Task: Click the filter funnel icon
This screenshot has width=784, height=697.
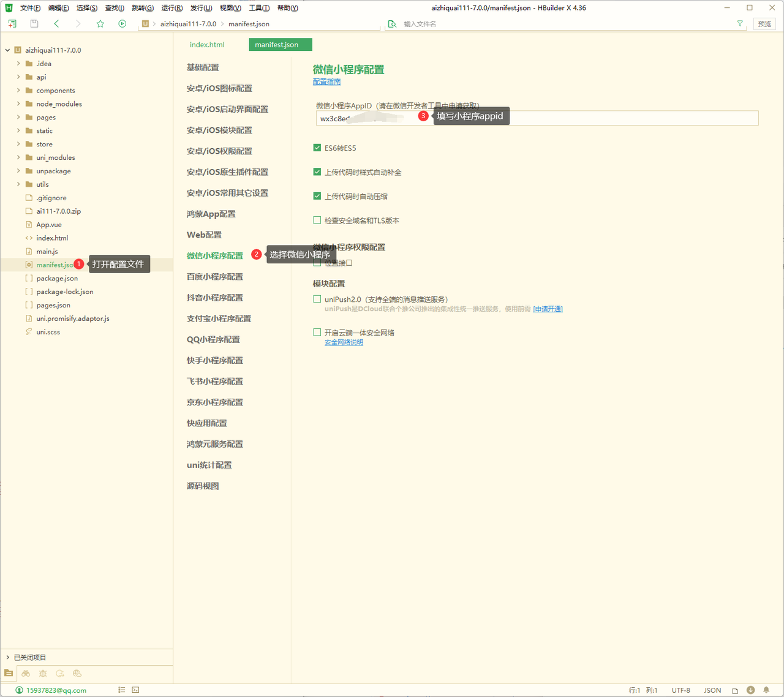Action: coord(740,23)
